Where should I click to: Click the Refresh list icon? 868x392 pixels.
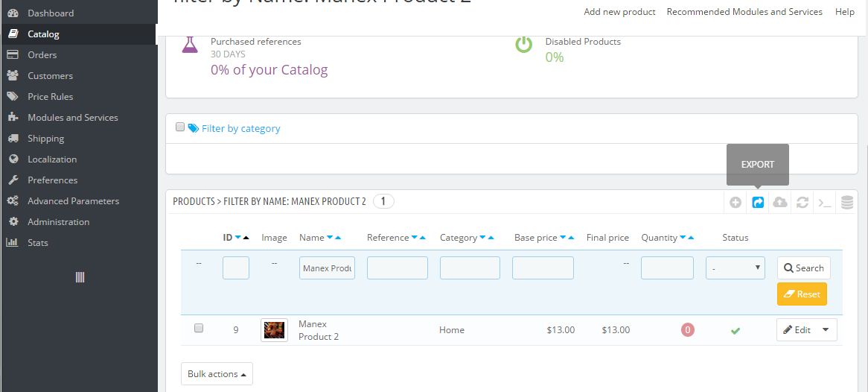pyautogui.click(x=802, y=202)
